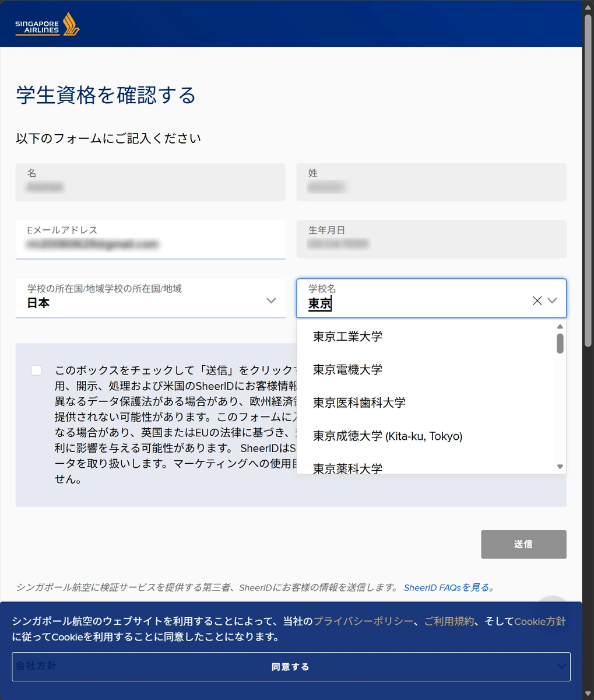Image resolution: width=594 pixels, height=700 pixels.
Task: Click the 姓 last-name field
Action: click(x=431, y=182)
